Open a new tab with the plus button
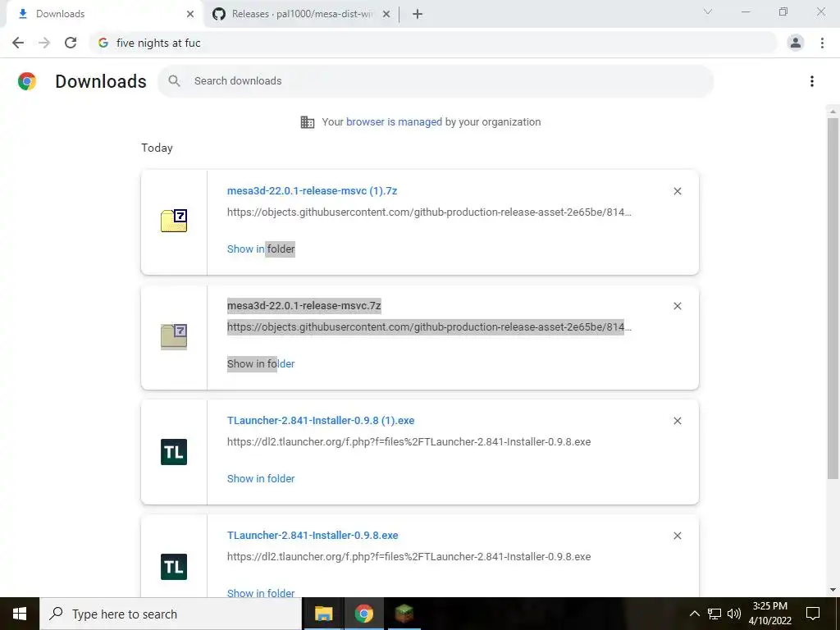Screen dimensions: 840x630 (418, 14)
